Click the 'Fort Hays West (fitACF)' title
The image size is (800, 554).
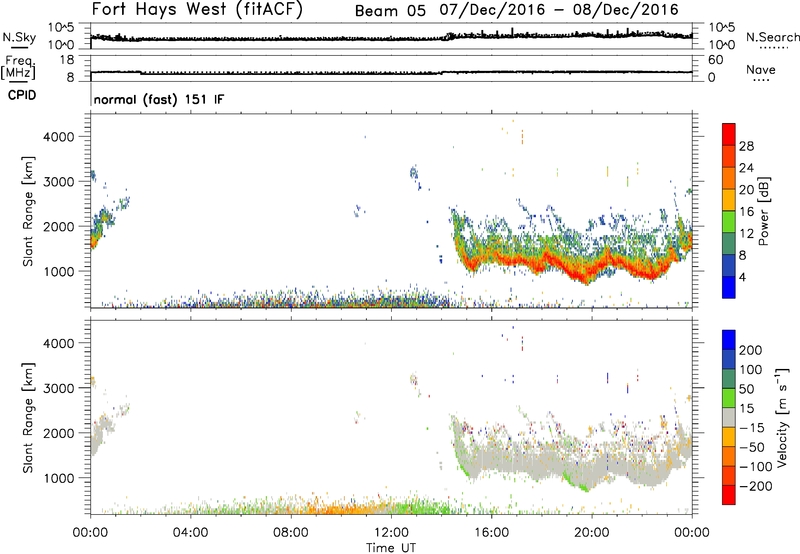tap(197, 10)
